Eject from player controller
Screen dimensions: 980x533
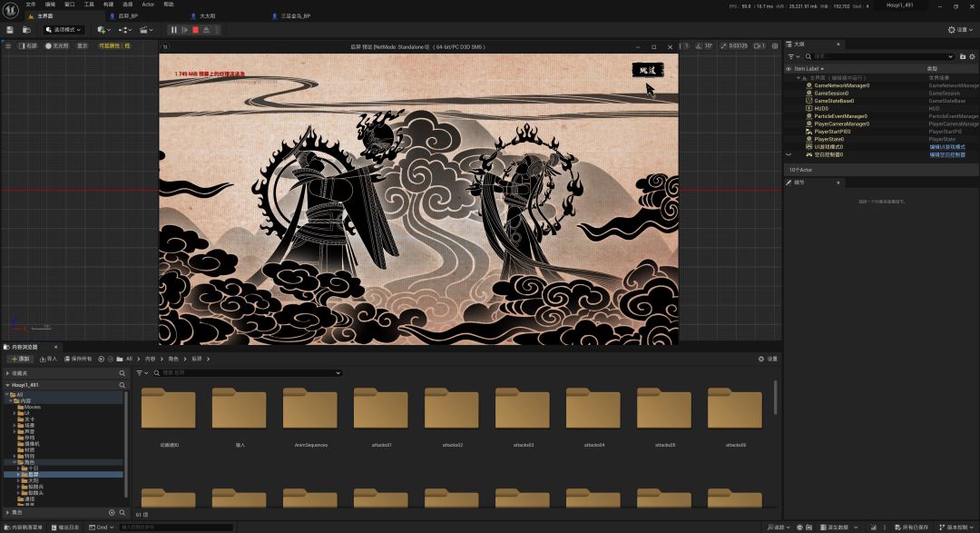206,29
